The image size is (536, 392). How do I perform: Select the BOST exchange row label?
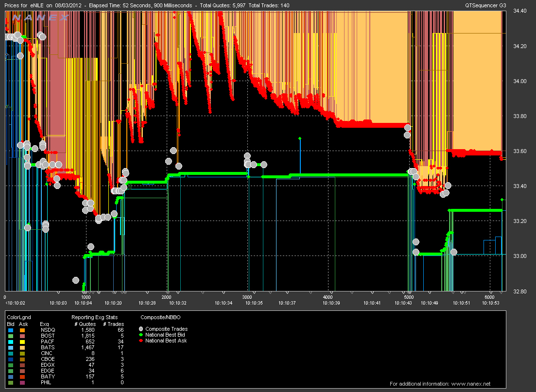click(x=48, y=336)
